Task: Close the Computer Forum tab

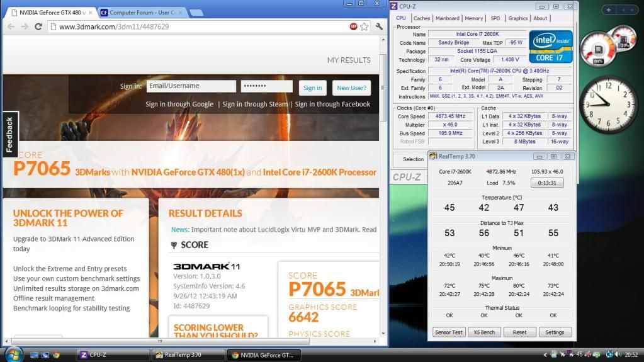Action: click(180, 13)
